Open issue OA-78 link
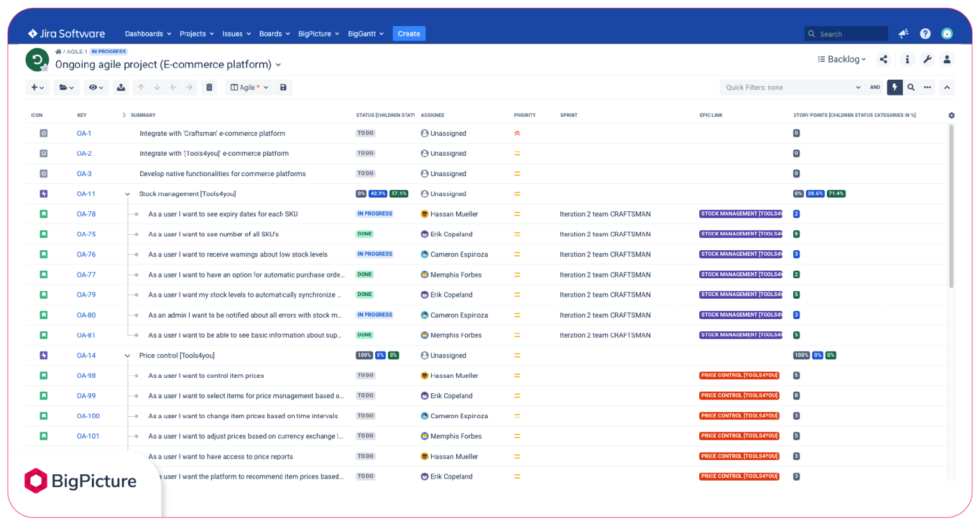Image resolution: width=980 pixels, height=531 pixels. pyautogui.click(x=86, y=214)
